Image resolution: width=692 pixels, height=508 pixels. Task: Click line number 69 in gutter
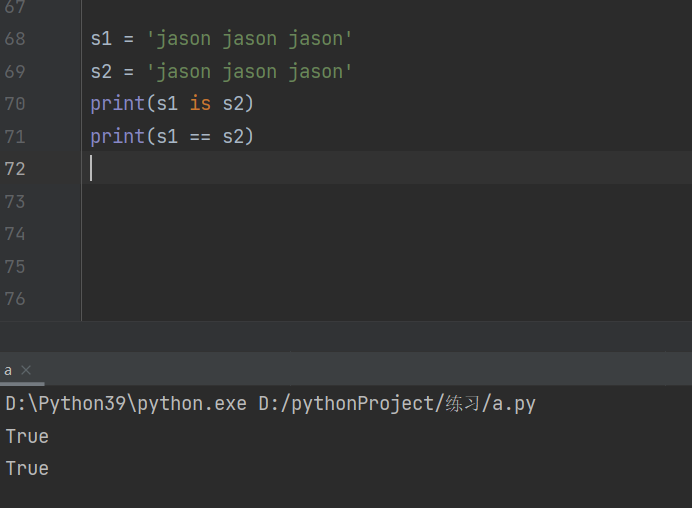(15, 72)
